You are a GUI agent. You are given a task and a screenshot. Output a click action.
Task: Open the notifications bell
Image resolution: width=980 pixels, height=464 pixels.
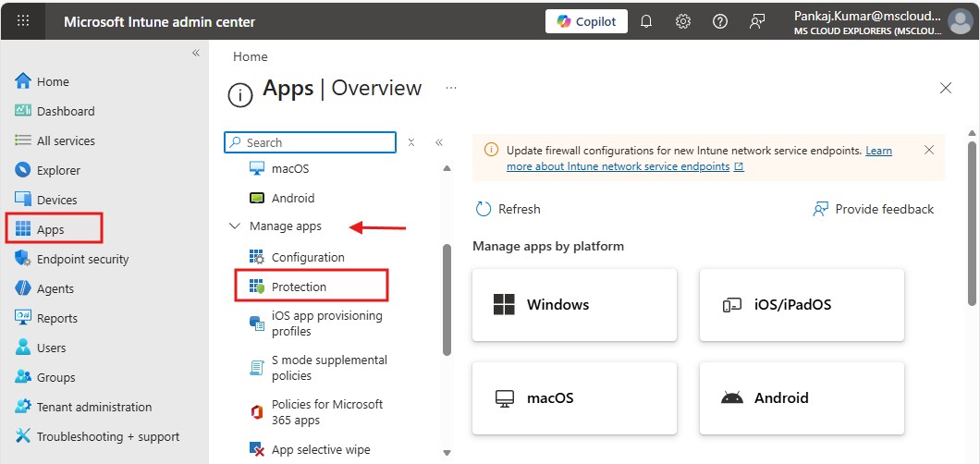[646, 21]
